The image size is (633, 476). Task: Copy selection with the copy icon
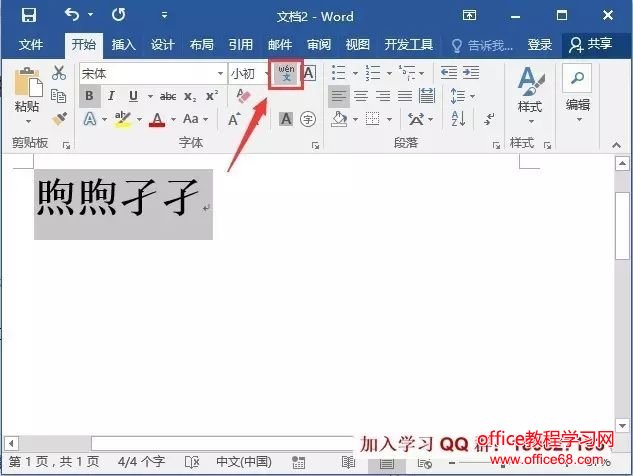tap(59, 96)
